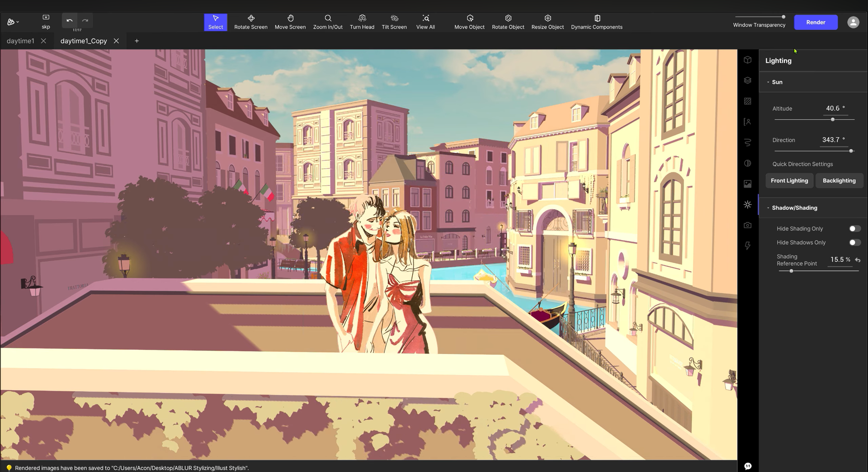Viewport: 868px width, 472px height.
Task: Add a new tab with plus button
Action: pos(137,41)
